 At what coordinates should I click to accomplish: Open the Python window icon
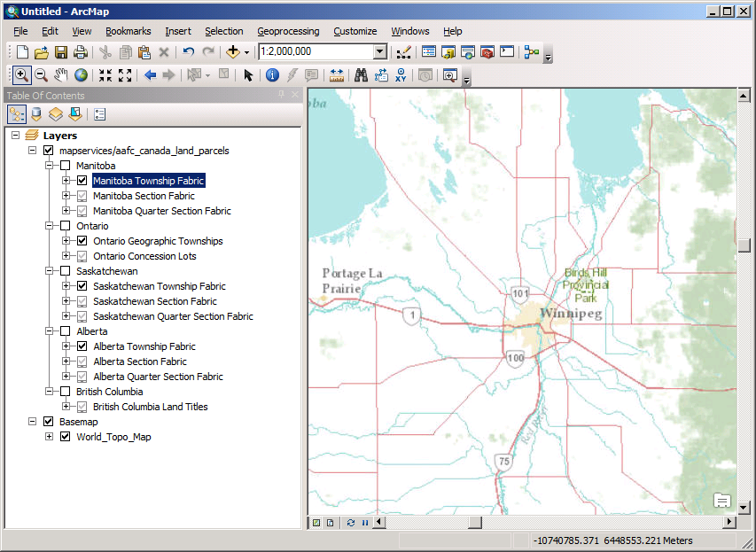(507, 51)
